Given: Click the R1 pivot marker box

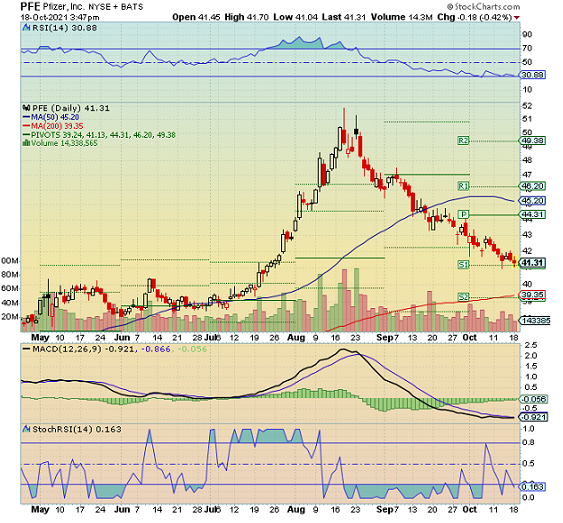Looking at the screenshot, I should coord(464,186).
